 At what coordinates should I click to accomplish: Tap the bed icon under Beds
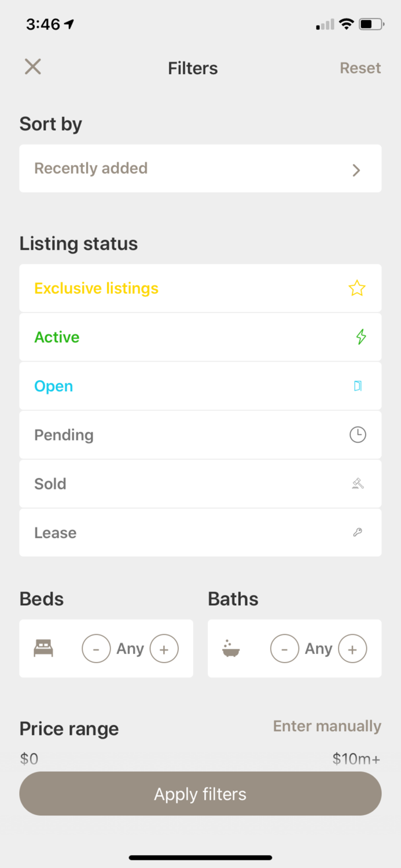click(x=43, y=649)
